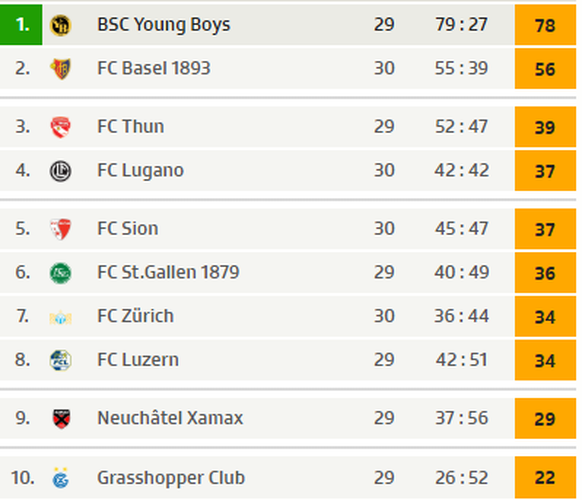
Task: Click the orange 78 points cell
Action: tap(545, 25)
